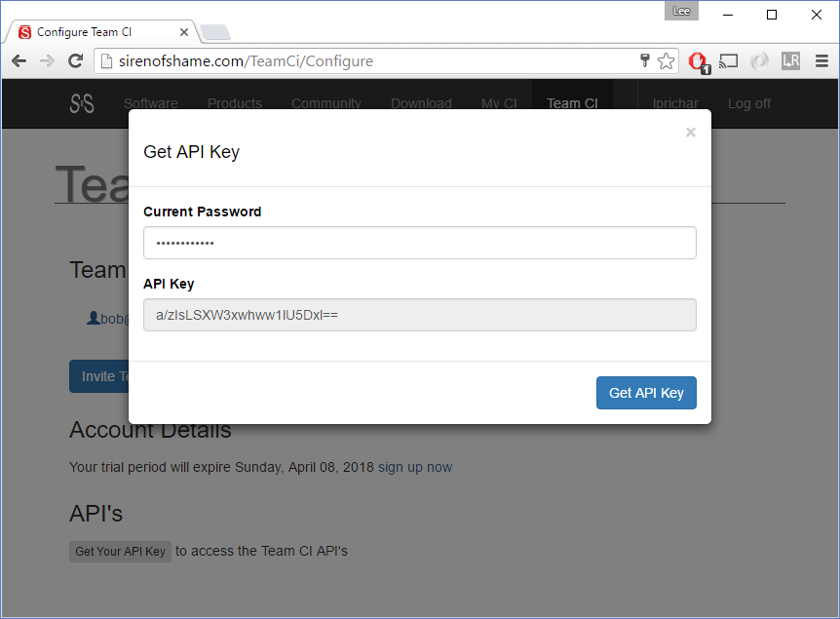Image resolution: width=840 pixels, height=619 pixels.
Task: Reload the page with the refresh icon
Action: coord(75,61)
